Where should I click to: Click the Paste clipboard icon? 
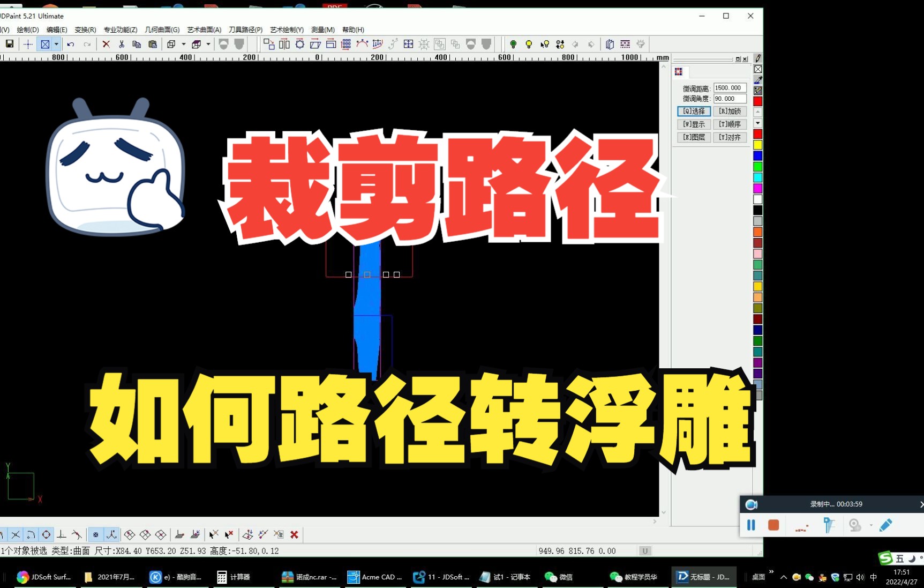(x=154, y=44)
